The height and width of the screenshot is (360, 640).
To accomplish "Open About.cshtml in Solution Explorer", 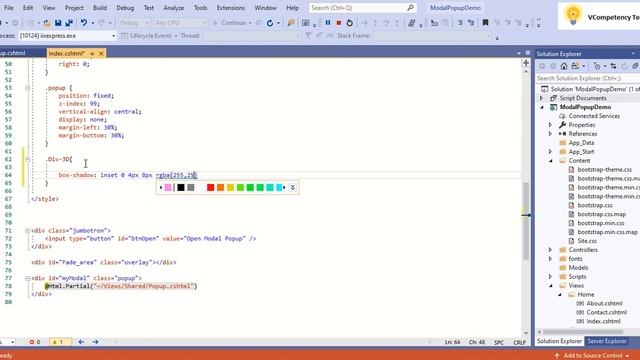I will click(x=604, y=303).
